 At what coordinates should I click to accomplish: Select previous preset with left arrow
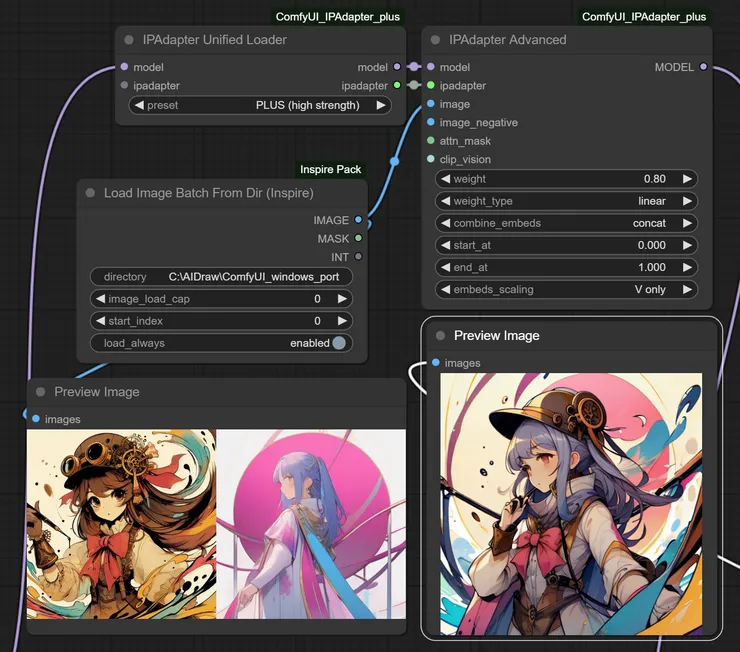pos(139,105)
